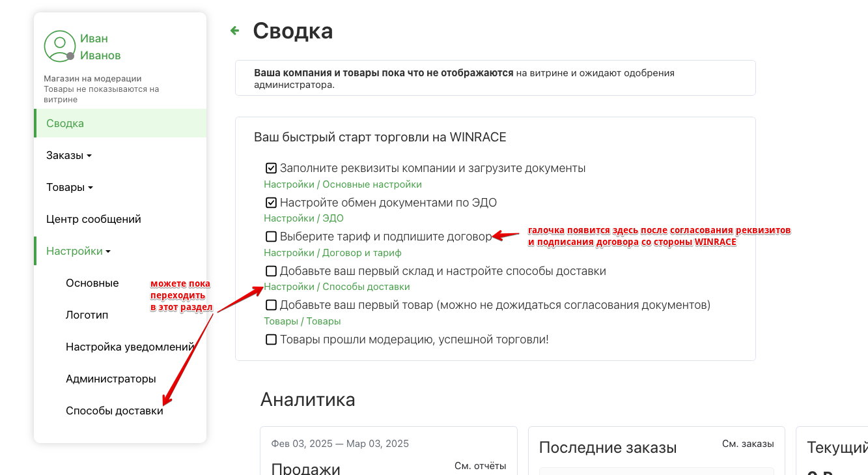Follow the Настройки / Договор и тариф link
This screenshot has height=475, width=868.
333,253
